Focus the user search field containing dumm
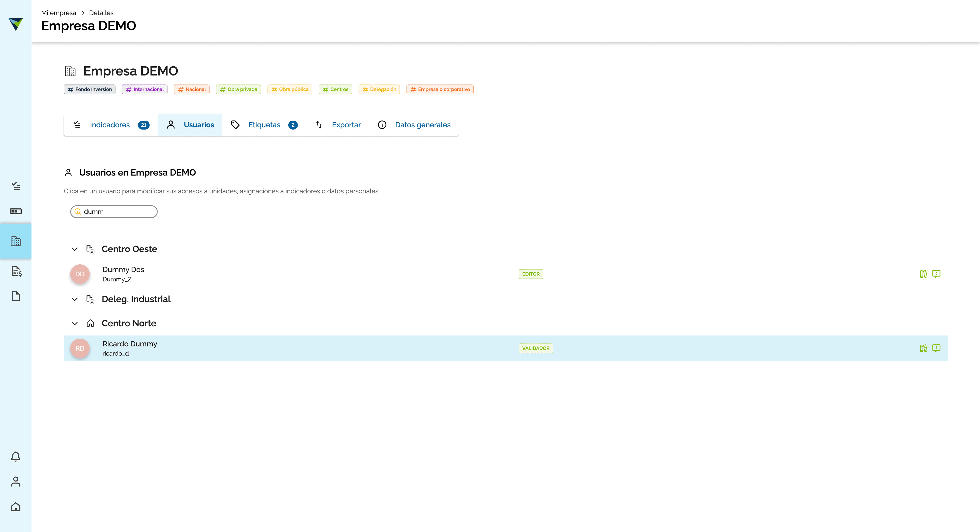The height and width of the screenshot is (532, 980). (x=114, y=212)
